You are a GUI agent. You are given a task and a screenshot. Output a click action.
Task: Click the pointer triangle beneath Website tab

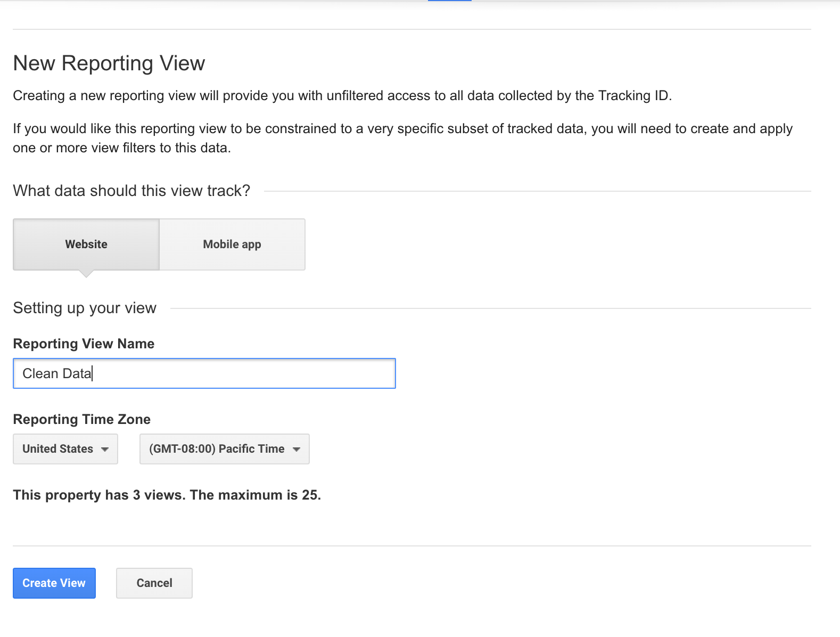coord(86,274)
